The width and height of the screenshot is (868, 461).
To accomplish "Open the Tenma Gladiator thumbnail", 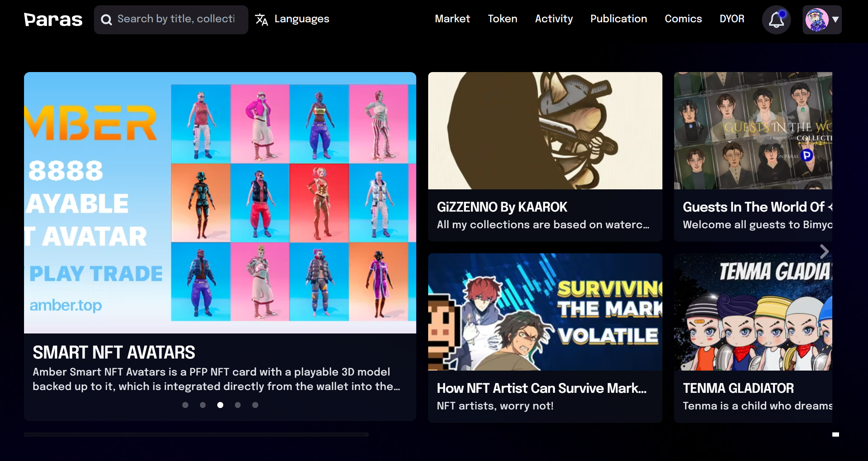I will coord(753,312).
